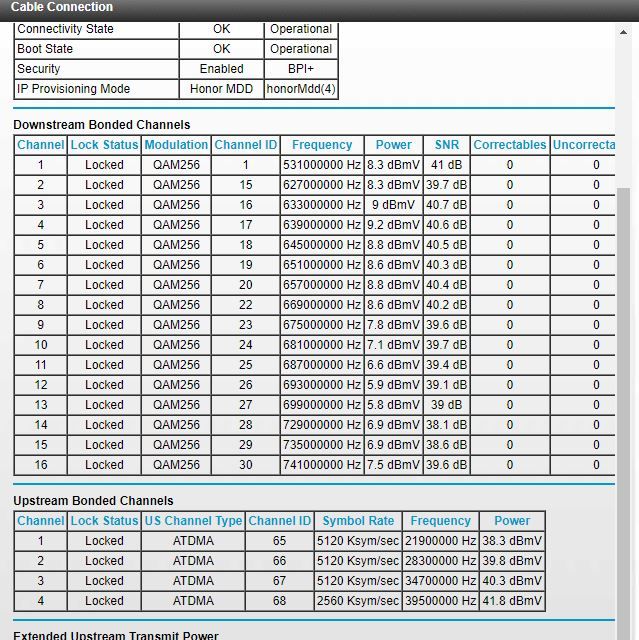Click the Correctables column header
Screen dimensions: 639x640
(x=510, y=145)
